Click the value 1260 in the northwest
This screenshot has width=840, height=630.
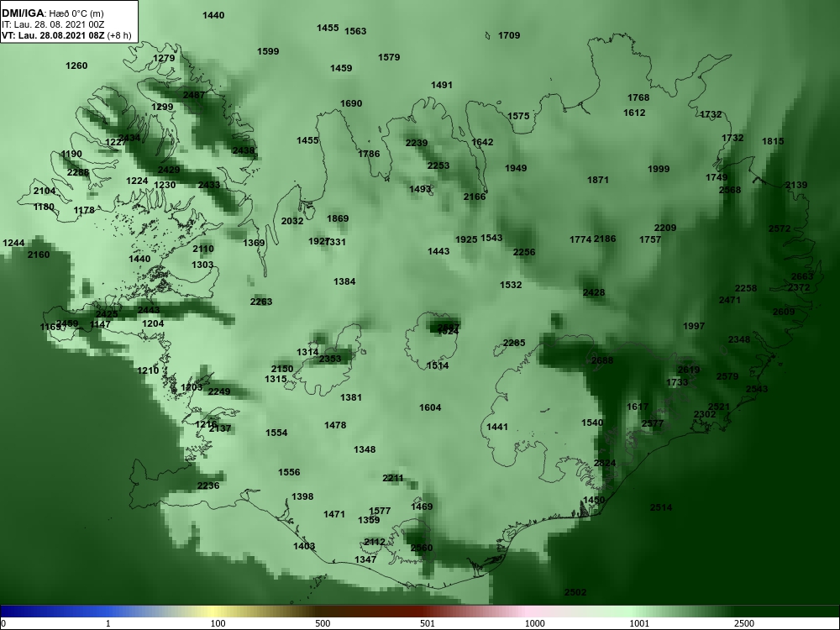(76, 66)
